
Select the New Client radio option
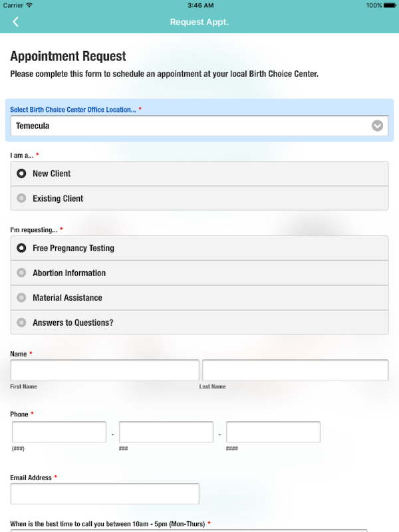point(22,174)
